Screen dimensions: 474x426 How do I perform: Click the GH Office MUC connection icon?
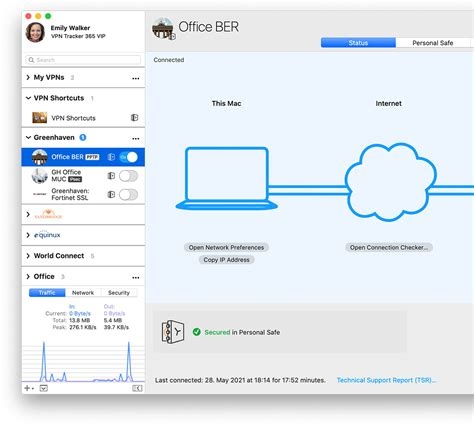[39, 176]
